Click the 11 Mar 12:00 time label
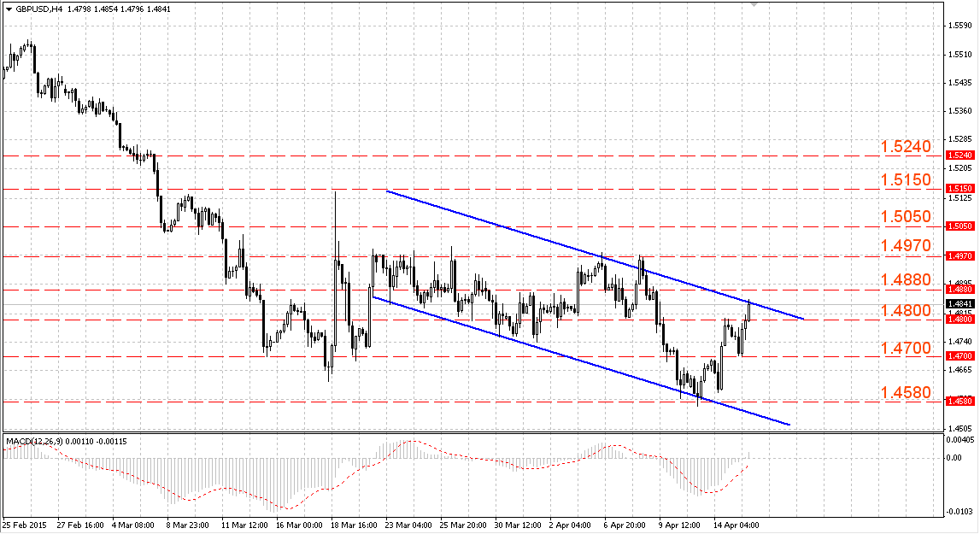This screenshot has height=534, width=980. click(x=244, y=525)
